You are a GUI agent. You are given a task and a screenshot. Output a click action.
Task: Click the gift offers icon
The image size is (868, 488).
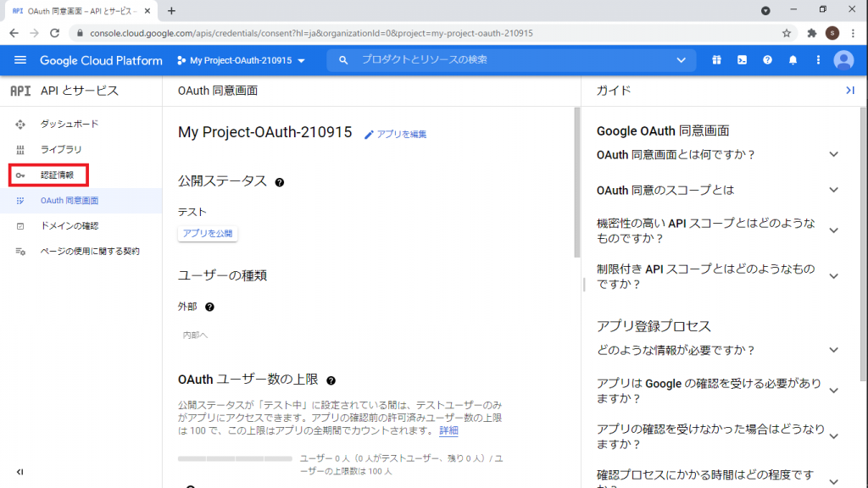(x=716, y=60)
